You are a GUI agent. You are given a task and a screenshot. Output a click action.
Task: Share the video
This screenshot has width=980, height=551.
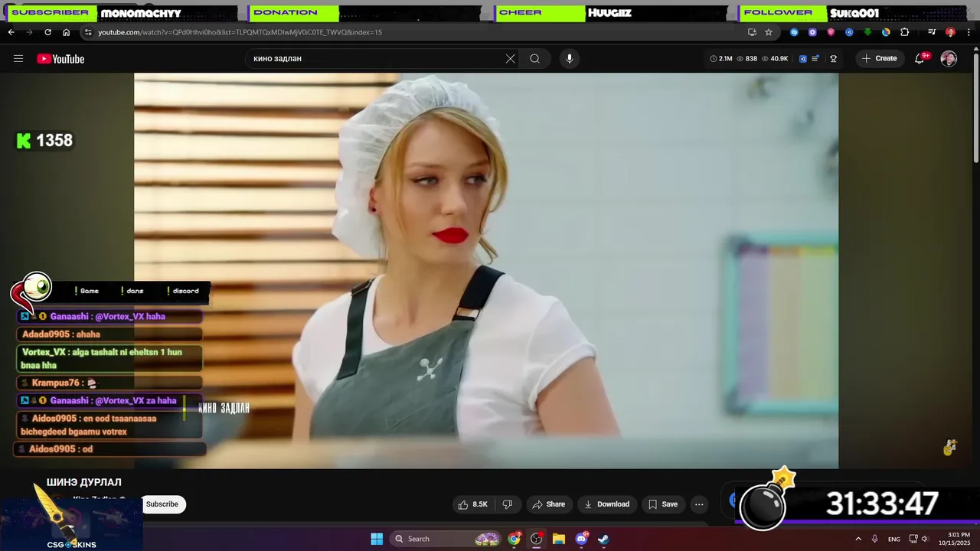(x=548, y=504)
